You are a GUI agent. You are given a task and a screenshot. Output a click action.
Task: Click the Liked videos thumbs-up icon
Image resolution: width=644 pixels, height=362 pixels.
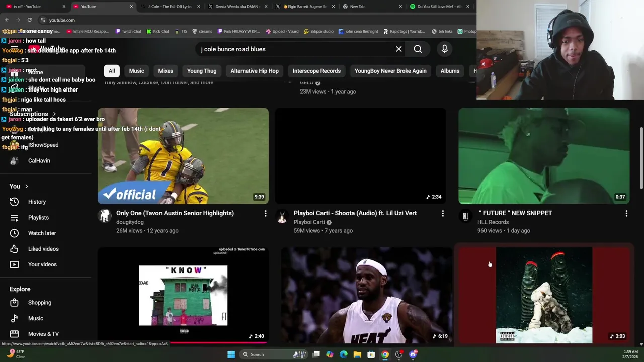click(x=14, y=249)
